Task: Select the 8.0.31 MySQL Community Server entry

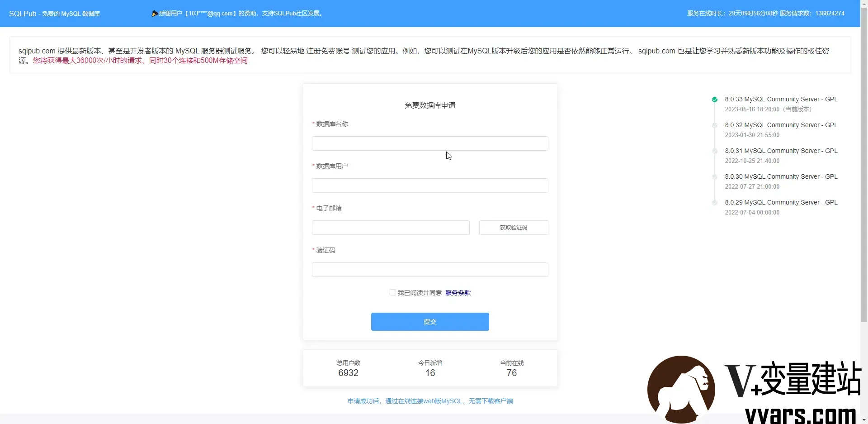Action: [781, 151]
